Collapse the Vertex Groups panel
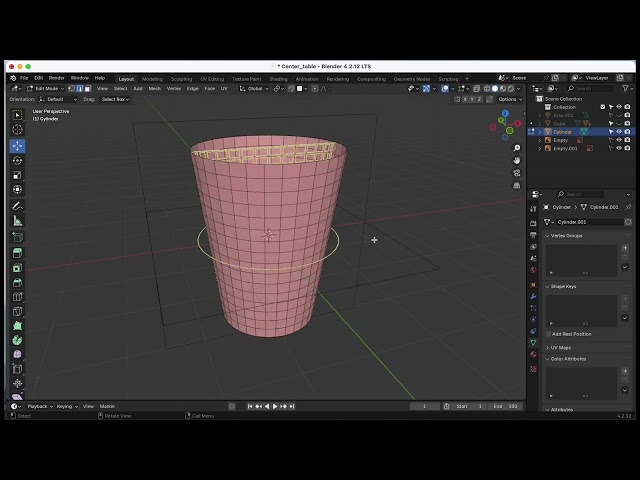The image size is (640, 480). [x=547, y=236]
